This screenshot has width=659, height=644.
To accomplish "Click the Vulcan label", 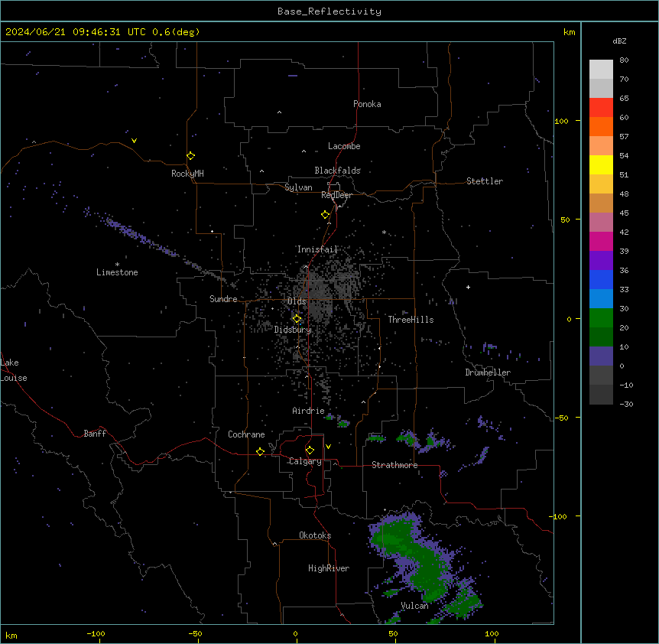I will tap(415, 606).
